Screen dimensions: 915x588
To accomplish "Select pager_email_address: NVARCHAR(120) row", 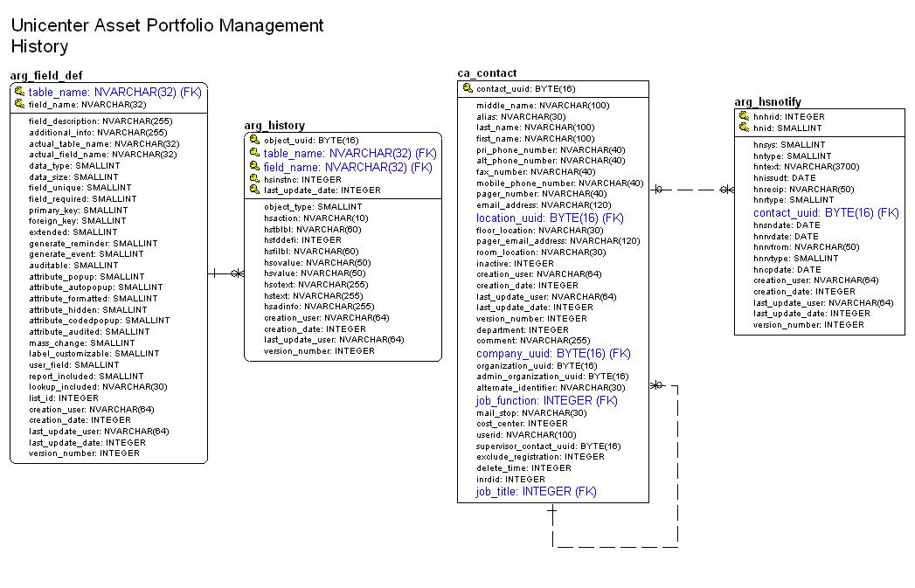I will [558, 241].
